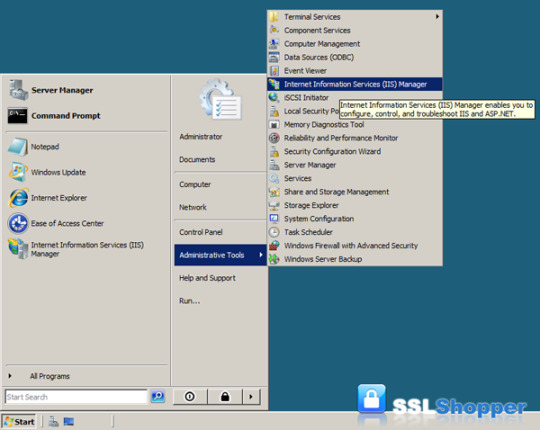Click the Windows Update icon
540x430 pixels.
click(18, 172)
